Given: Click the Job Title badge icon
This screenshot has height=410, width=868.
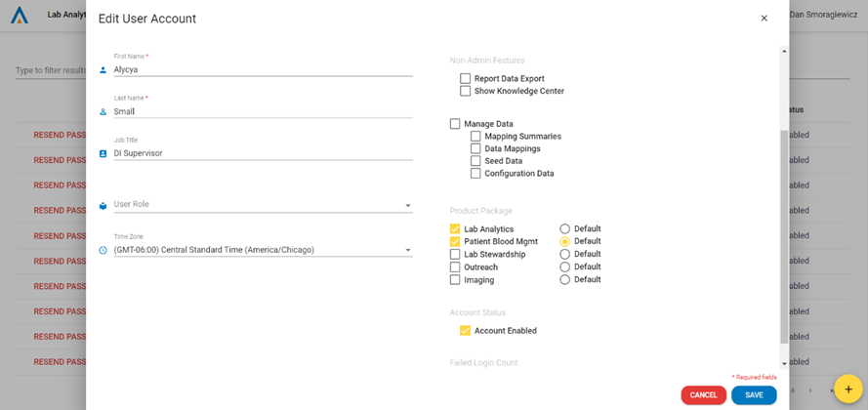Looking at the screenshot, I should pyautogui.click(x=103, y=153).
